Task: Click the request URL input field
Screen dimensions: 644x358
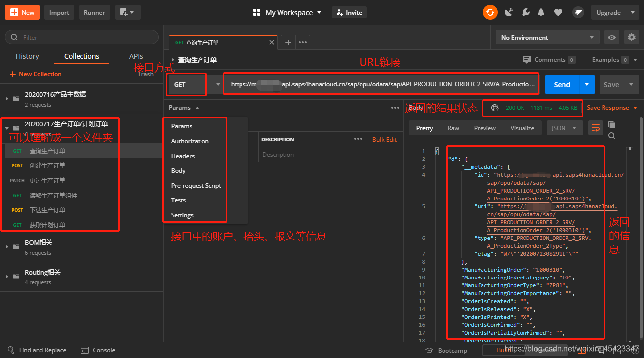Action: (382, 84)
